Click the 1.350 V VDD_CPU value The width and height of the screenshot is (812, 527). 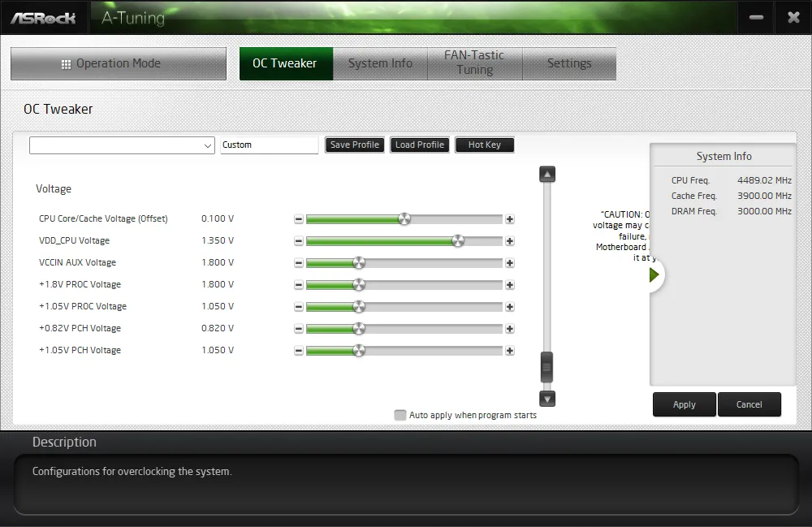(x=218, y=240)
